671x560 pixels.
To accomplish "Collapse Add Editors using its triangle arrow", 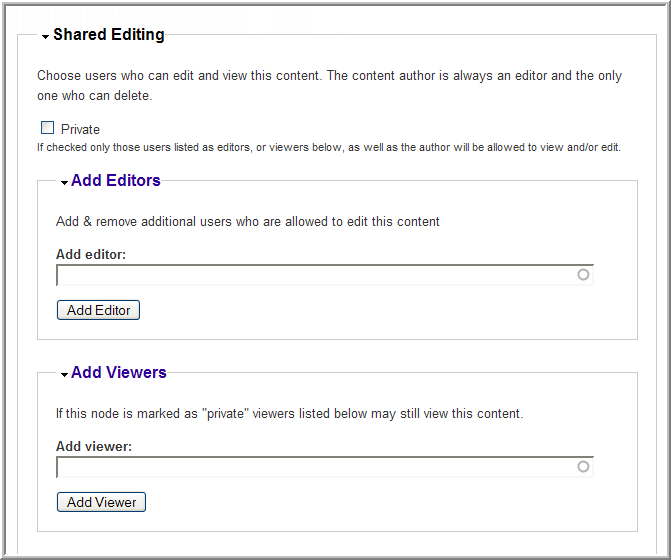I will click(64, 183).
